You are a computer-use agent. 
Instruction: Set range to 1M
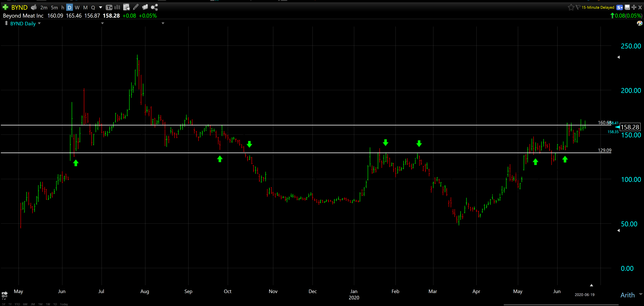[x=40, y=304]
